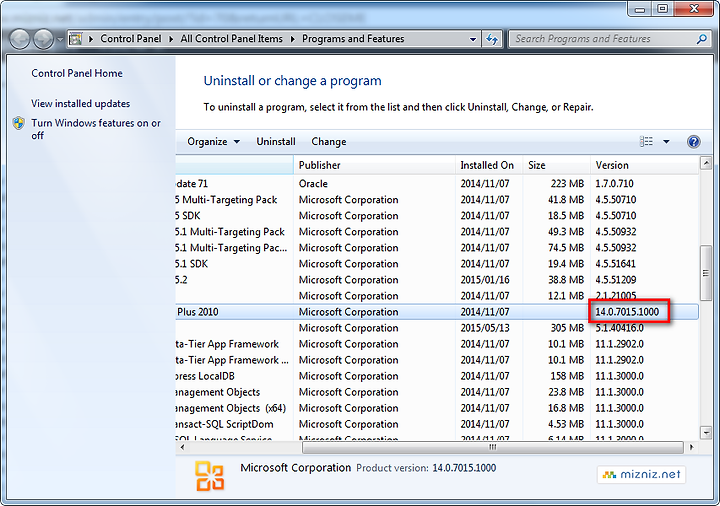Open Control Panel Home link
720x506 pixels.
(x=77, y=73)
